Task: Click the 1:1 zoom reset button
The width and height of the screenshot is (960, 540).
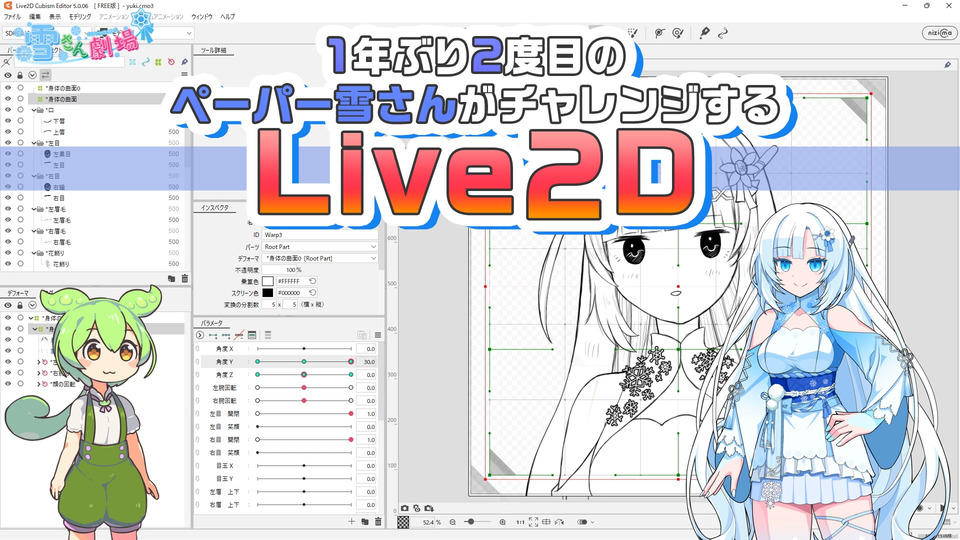Action: pos(520,522)
